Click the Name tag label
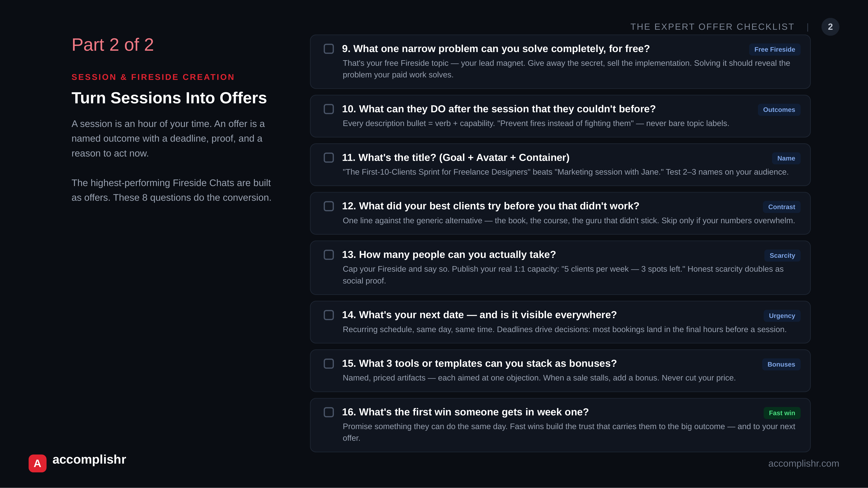This screenshot has height=488, width=868. click(x=786, y=158)
